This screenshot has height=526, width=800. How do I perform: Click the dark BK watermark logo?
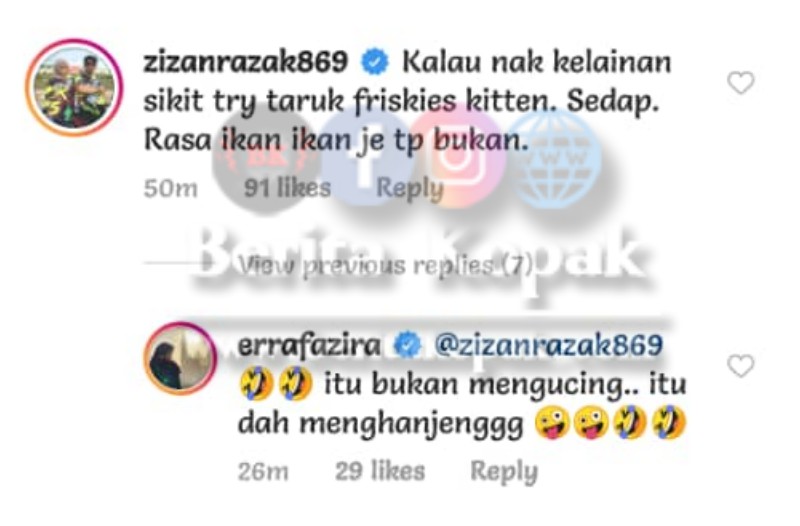[267, 159]
